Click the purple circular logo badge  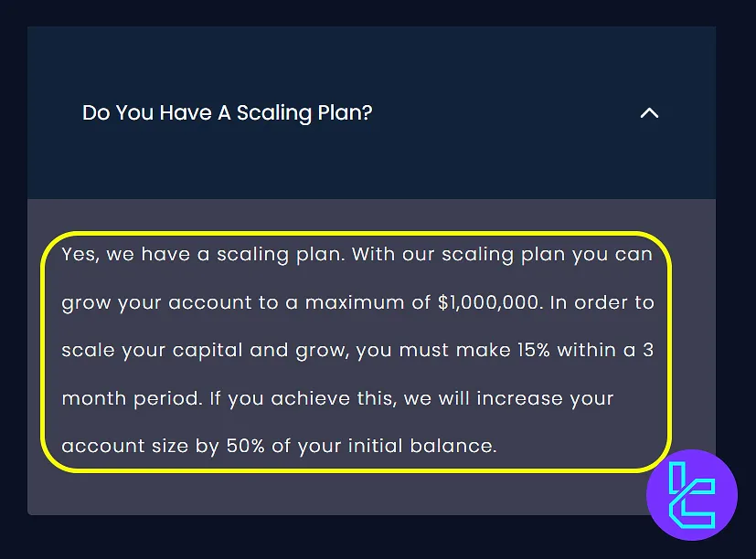691,495
